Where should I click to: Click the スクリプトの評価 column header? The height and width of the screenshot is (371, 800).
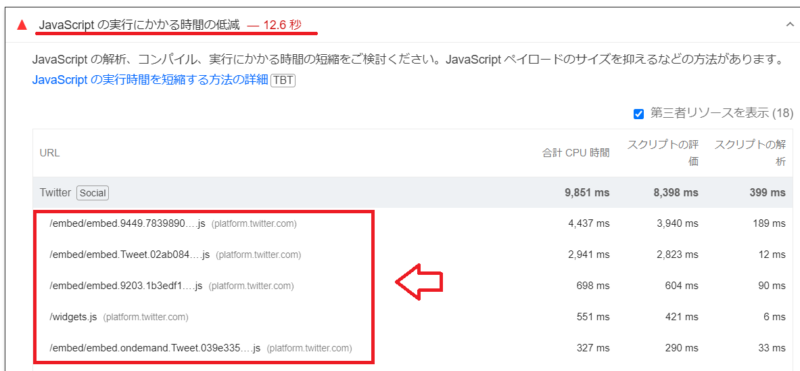(x=662, y=153)
